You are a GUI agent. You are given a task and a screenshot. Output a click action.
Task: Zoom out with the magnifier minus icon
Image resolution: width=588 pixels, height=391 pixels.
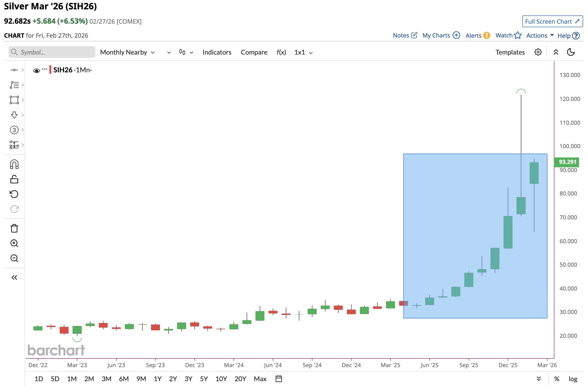pyautogui.click(x=14, y=258)
